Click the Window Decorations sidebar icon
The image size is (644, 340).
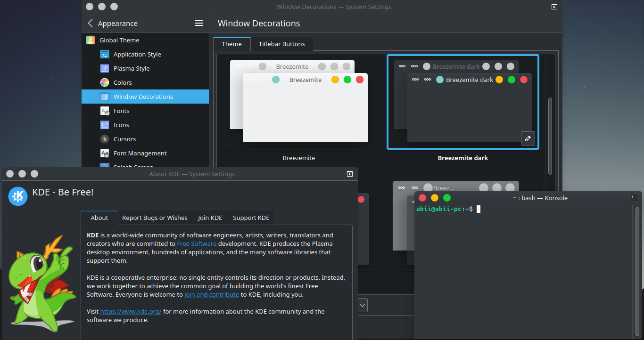pyautogui.click(x=105, y=97)
